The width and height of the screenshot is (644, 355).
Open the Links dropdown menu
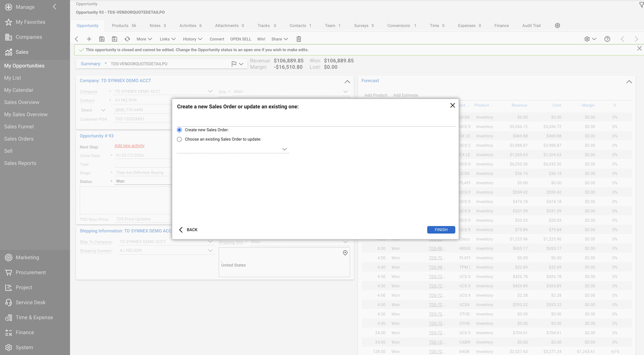(x=168, y=39)
